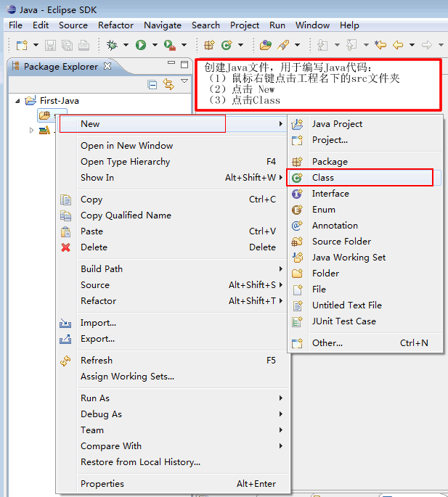Viewport: 448px width, 497px height.
Task: Choose JUnit Test Case in submenu
Action: (x=364, y=321)
